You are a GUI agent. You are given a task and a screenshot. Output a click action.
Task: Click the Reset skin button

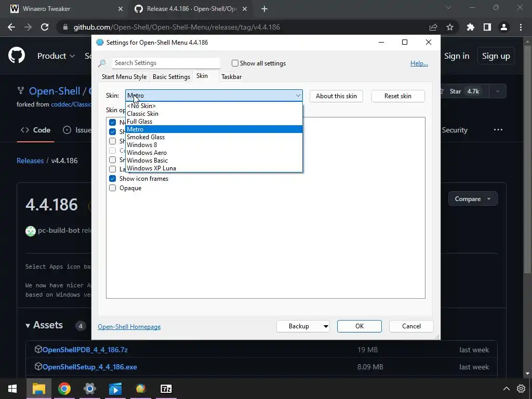tap(397, 96)
